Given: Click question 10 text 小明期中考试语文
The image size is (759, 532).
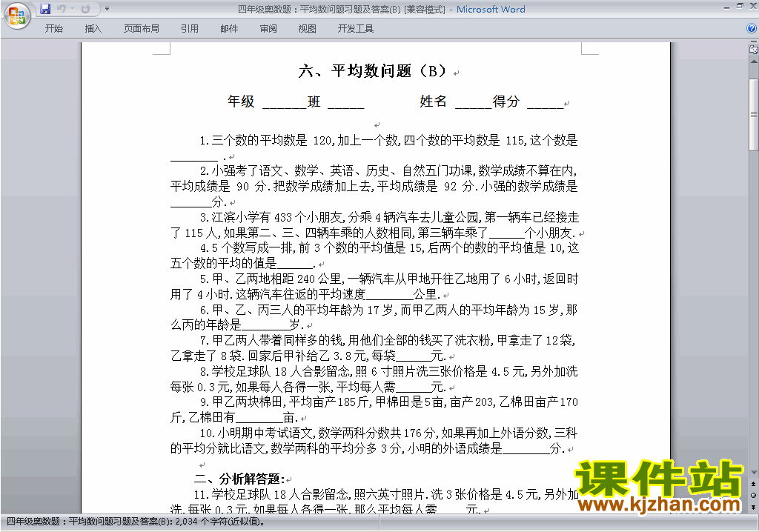Looking at the screenshot, I should coord(374,441).
